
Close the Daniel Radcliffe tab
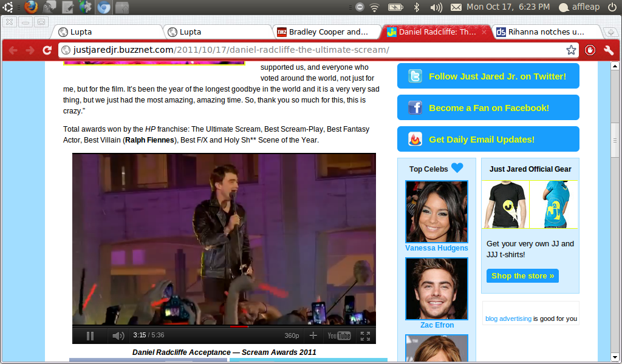484,32
